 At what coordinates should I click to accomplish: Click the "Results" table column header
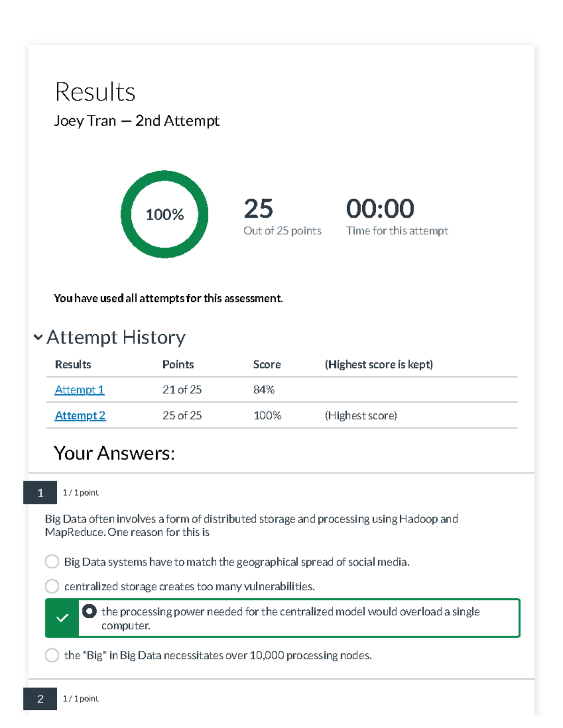(x=73, y=364)
